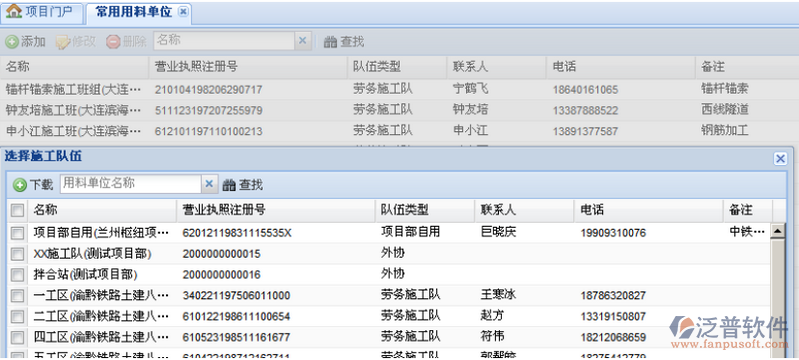Image resolution: width=799 pixels, height=360 pixels.
Task: Click the green 下载 plus icon
Action: (x=20, y=185)
